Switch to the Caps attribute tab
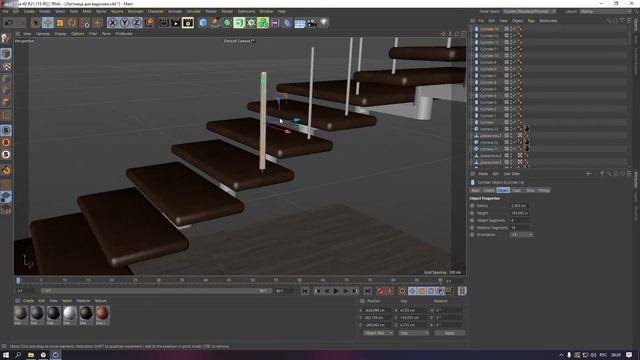 516,190
